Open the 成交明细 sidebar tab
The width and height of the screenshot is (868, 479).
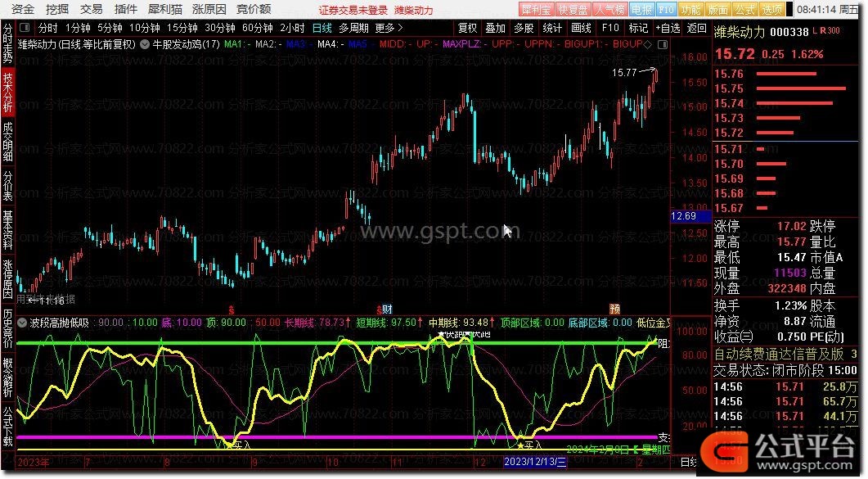pos(7,142)
